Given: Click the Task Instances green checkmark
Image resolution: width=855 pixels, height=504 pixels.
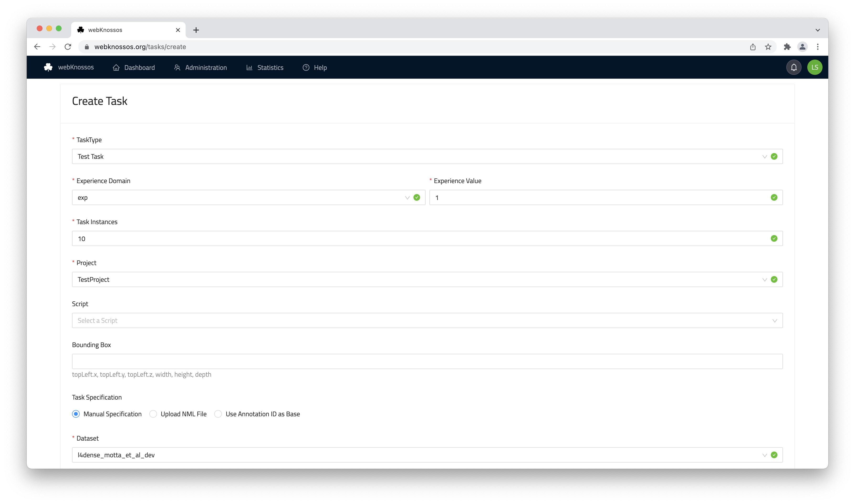Looking at the screenshot, I should 774,238.
